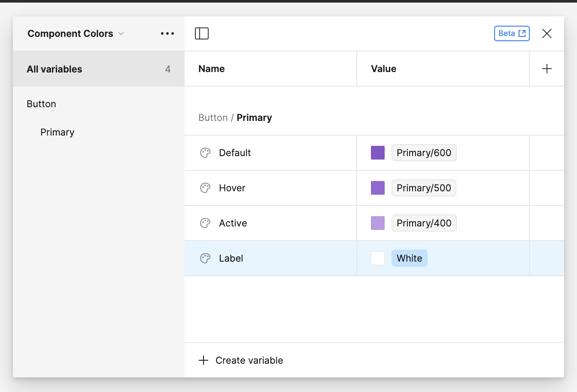This screenshot has height=392, width=577.
Task: Click the purple swatch for Primary/600
Action: 377,153
